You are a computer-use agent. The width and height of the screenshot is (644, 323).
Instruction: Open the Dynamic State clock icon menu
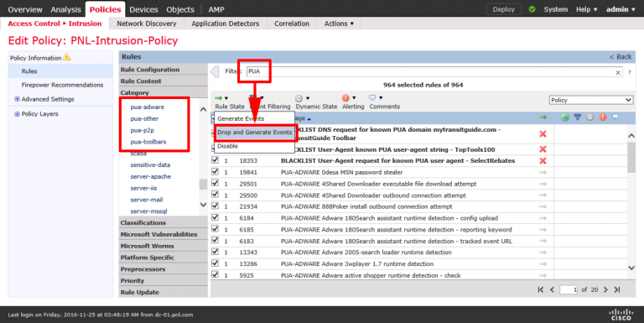[x=302, y=98]
